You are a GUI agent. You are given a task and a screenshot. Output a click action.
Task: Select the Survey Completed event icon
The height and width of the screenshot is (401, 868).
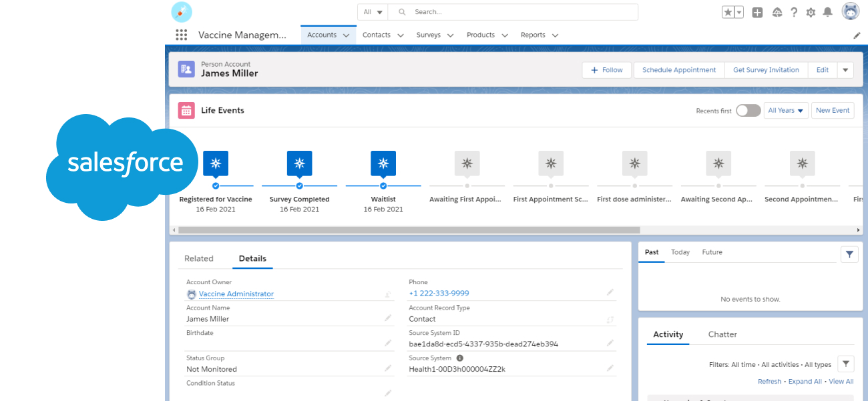(x=299, y=163)
